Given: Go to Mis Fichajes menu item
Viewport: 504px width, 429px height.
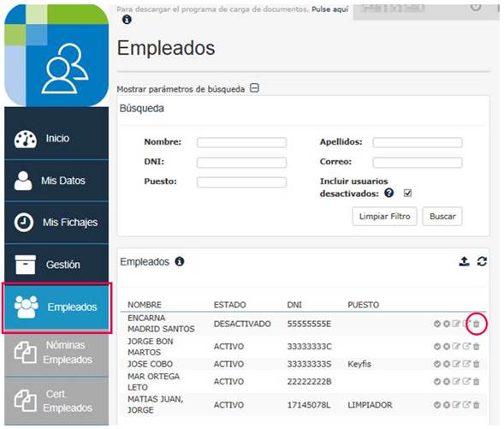Looking at the screenshot, I should (x=56, y=223).
